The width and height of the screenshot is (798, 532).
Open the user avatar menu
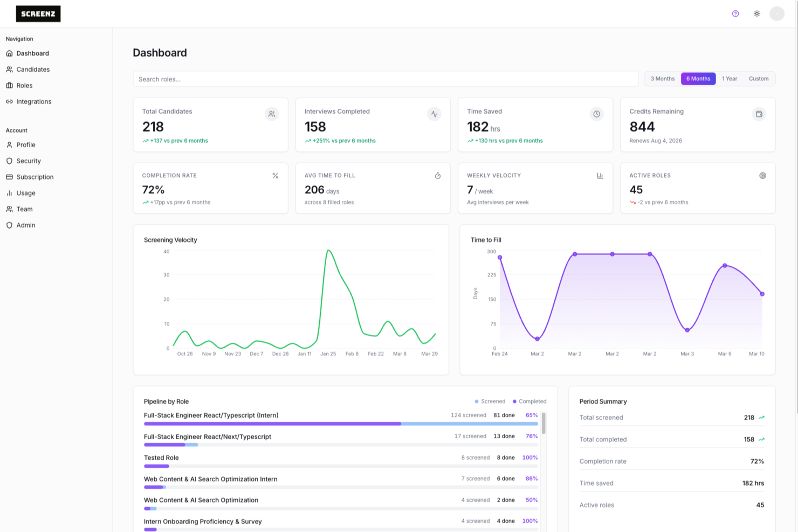pyautogui.click(x=777, y=14)
